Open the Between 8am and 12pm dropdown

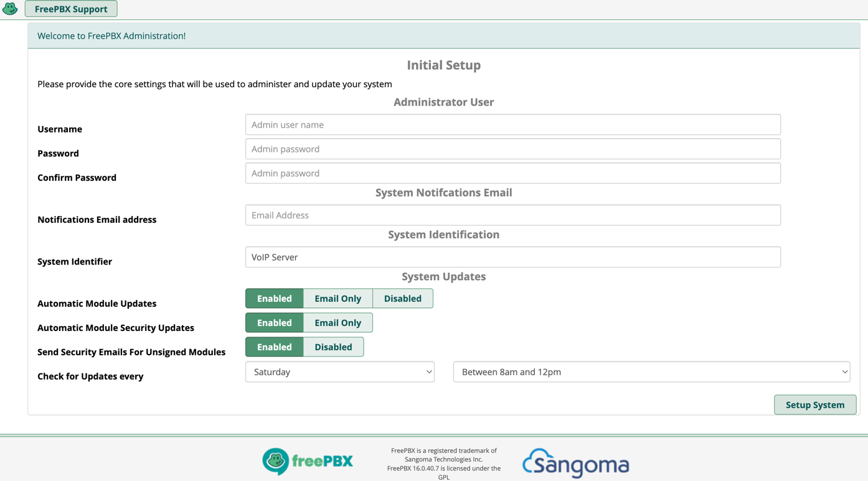tap(652, 372)
